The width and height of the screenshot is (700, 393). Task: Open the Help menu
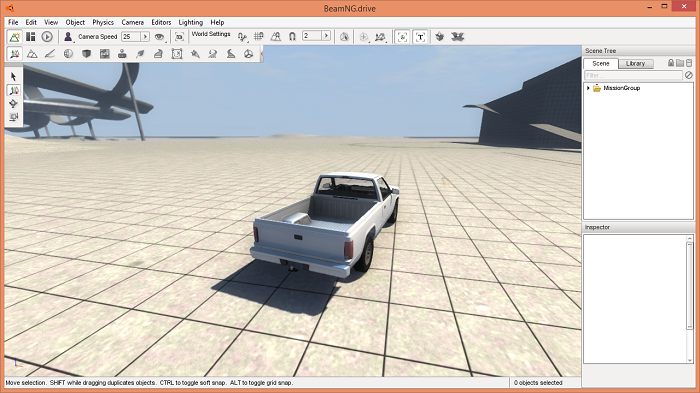(217, 22)
